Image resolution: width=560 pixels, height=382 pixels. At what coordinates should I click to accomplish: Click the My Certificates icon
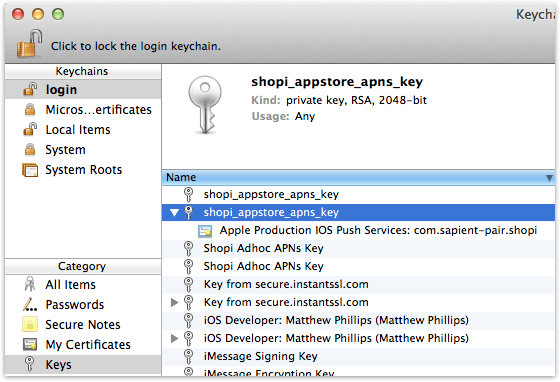[x=30, y=345]
